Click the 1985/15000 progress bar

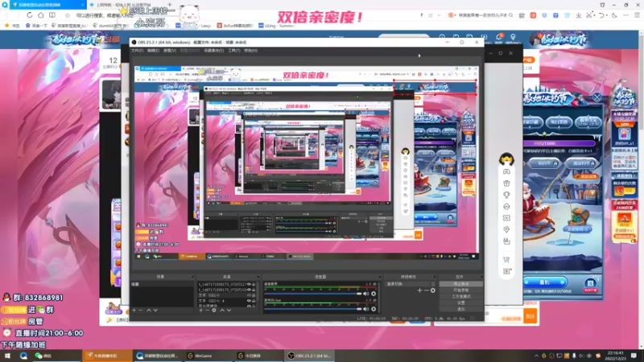559,143
